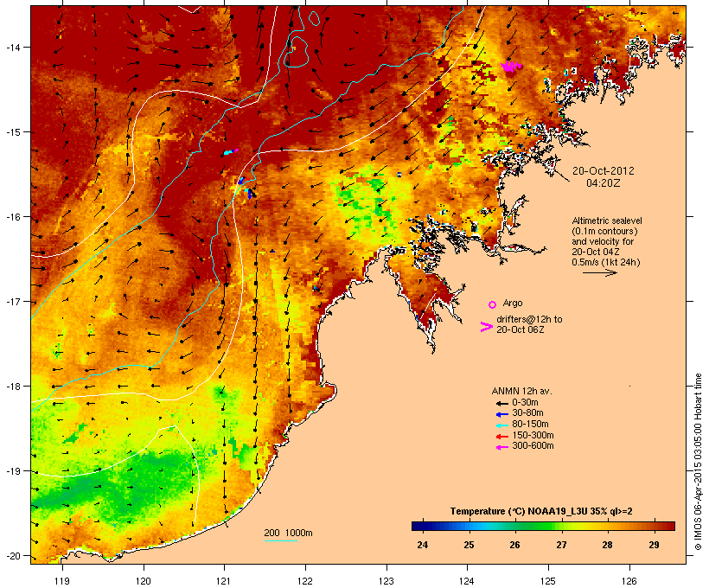Click the longitude axis label 126

click(x=629, y=581)
